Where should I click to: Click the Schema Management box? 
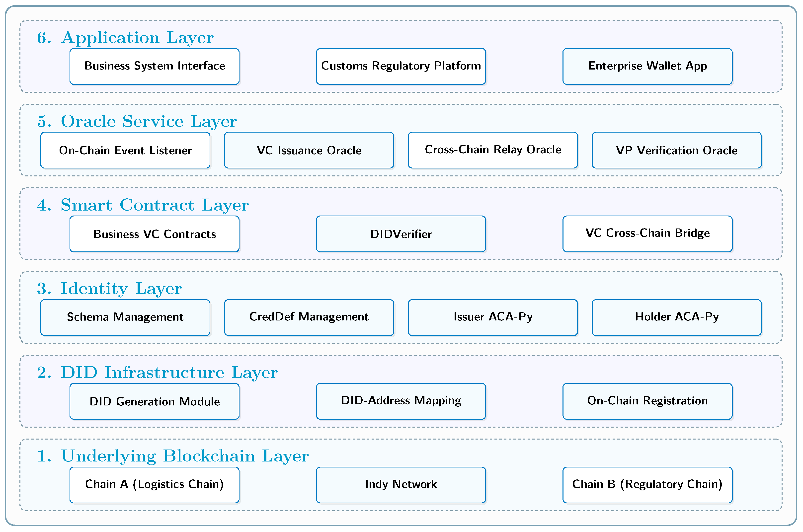point(125,318)
